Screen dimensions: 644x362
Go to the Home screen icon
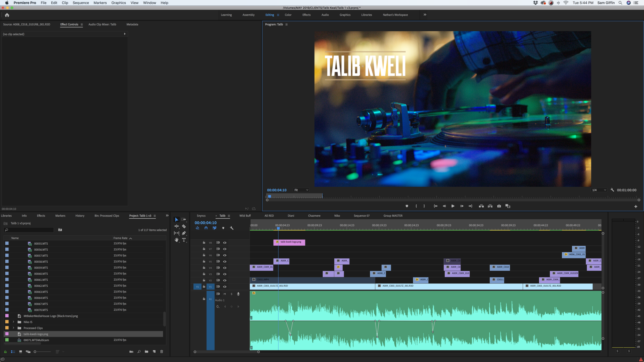7,15
